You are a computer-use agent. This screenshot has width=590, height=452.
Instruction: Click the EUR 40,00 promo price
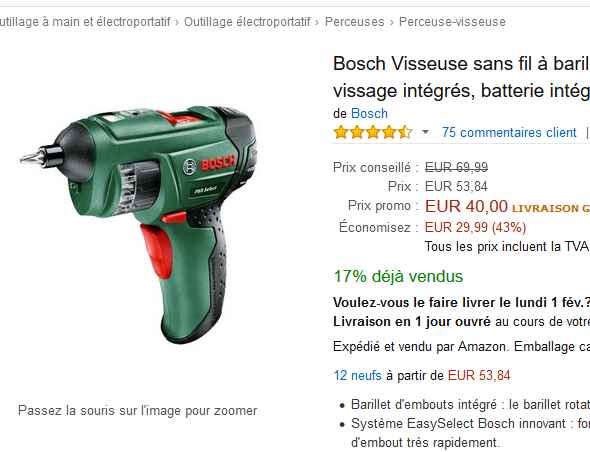pos(466,206)
